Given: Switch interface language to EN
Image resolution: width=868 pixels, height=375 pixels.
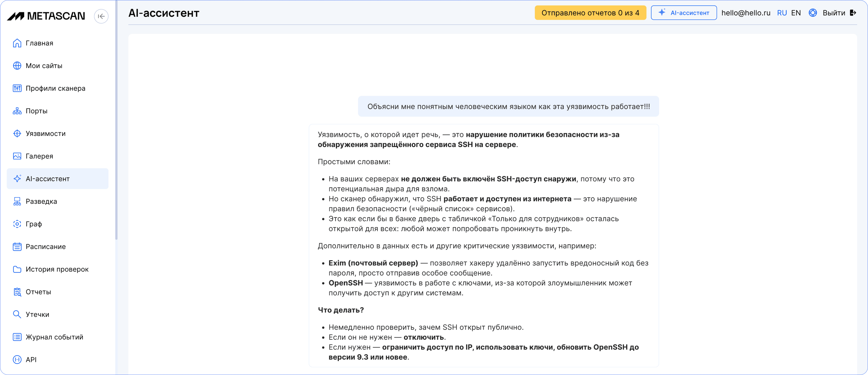Looking at the screenshot, I should (796, 13).
